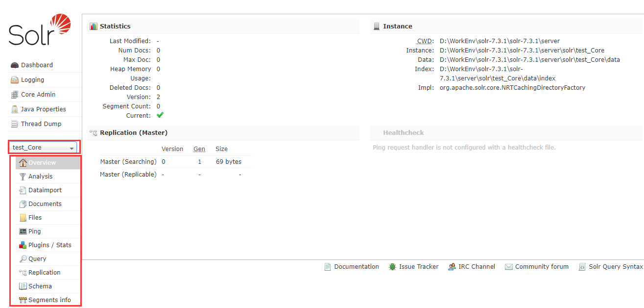Click the Replication icon in core menu
The height and width of the screenshot is (308, 644).
pos(23,273)
